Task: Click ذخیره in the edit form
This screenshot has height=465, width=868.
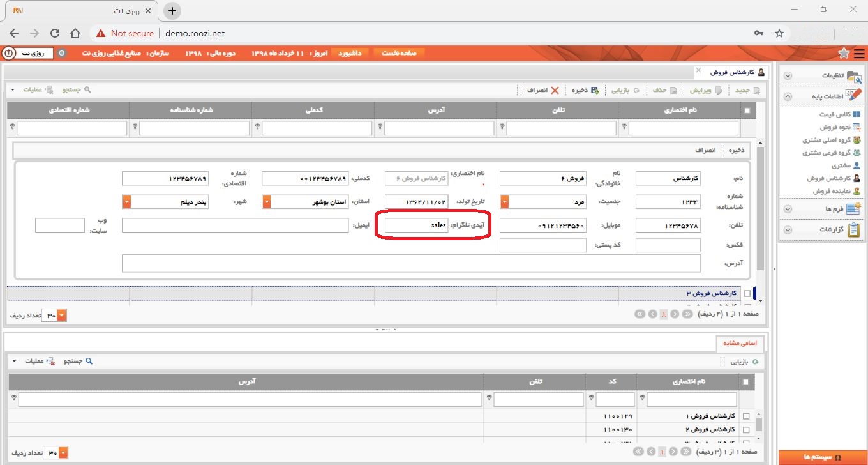Action: pyautogui.click(x=736, y=151)
